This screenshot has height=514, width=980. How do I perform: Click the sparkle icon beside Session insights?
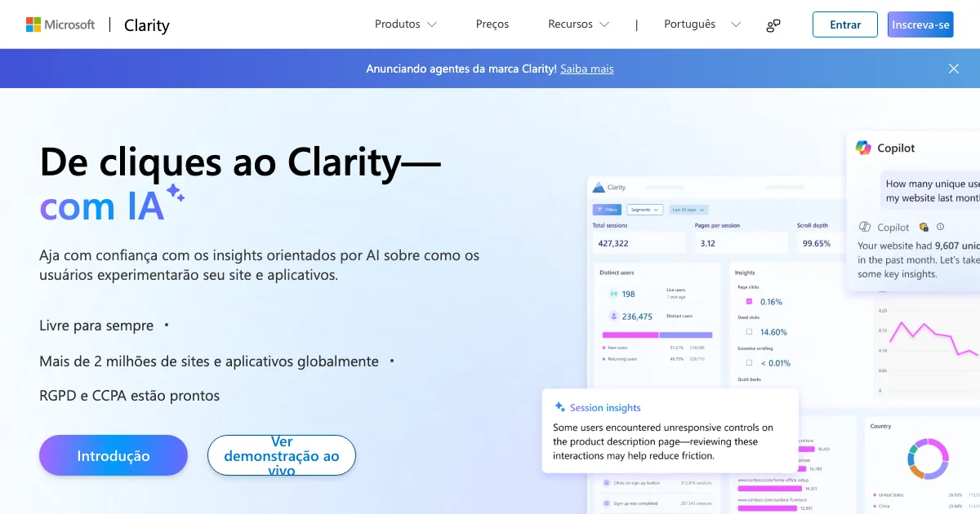559,407
